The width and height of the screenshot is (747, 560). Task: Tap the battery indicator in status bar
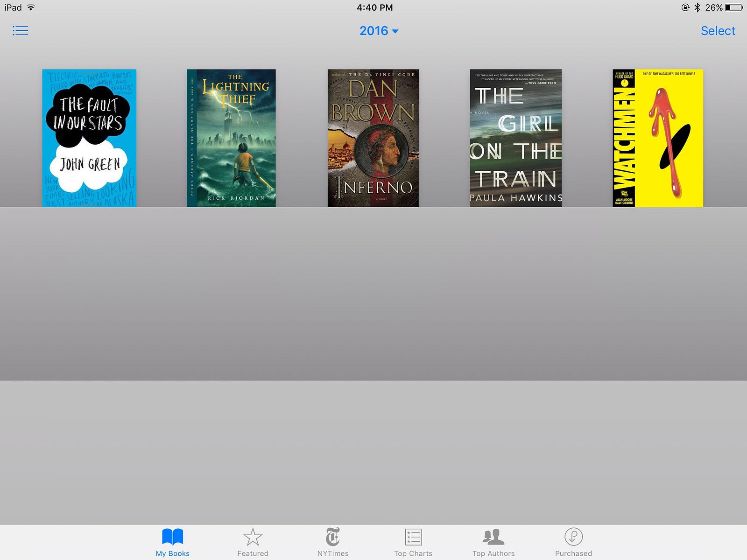[x=733, y=7]
